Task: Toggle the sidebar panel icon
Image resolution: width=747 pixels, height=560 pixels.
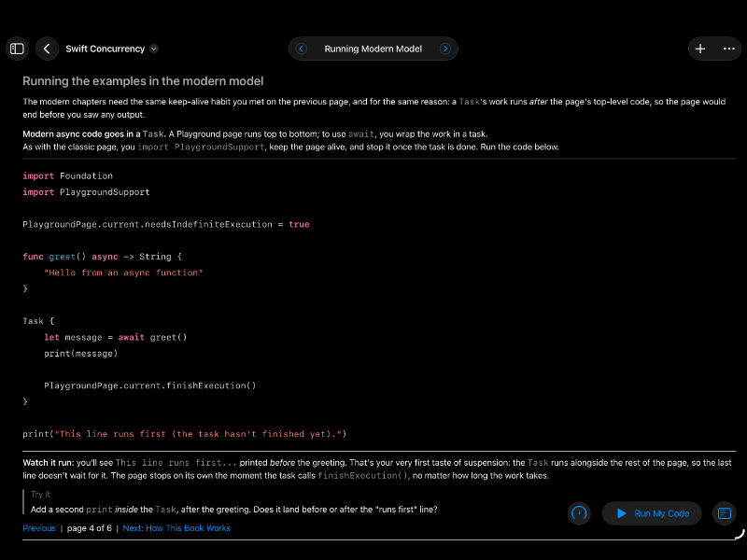Action: pos(17,49)
